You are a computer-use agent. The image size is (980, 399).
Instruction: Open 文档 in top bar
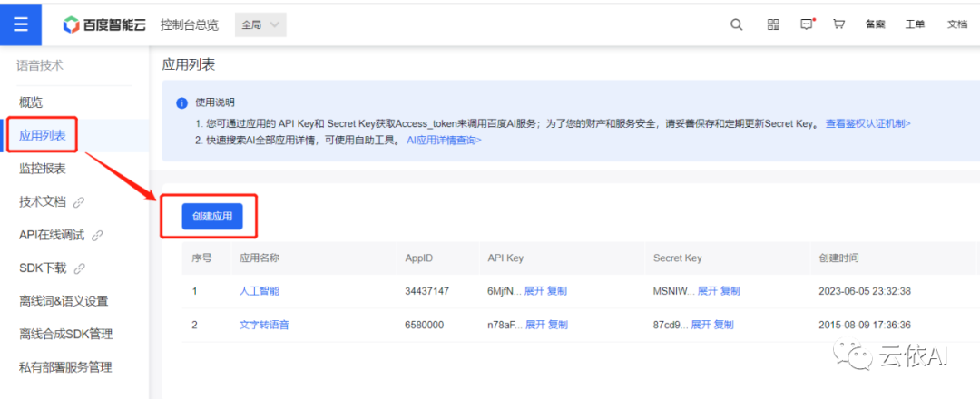957,24
